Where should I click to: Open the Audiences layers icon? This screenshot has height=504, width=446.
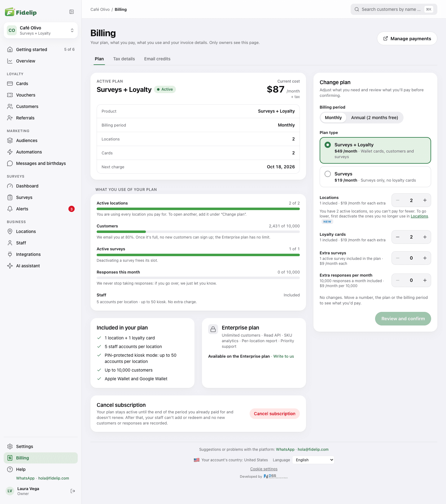click(10, 140)
